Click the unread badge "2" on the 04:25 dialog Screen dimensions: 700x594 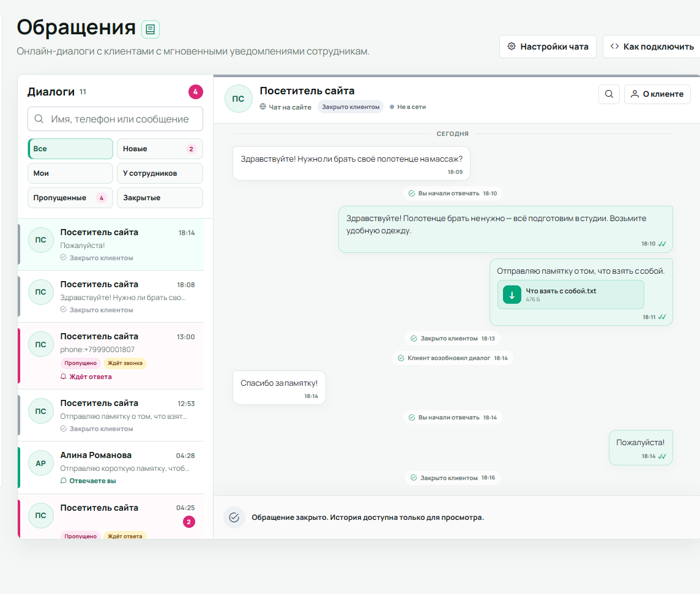tap(189, 522)
